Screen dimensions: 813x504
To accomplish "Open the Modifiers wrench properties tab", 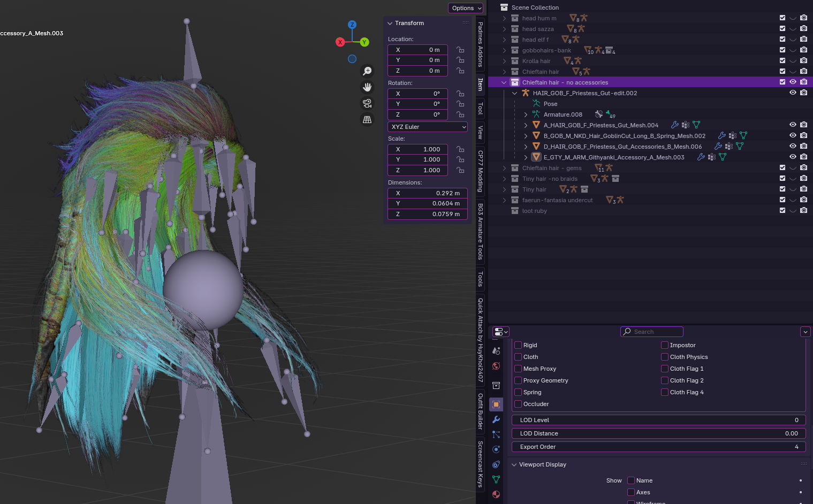I will [496, 419].
